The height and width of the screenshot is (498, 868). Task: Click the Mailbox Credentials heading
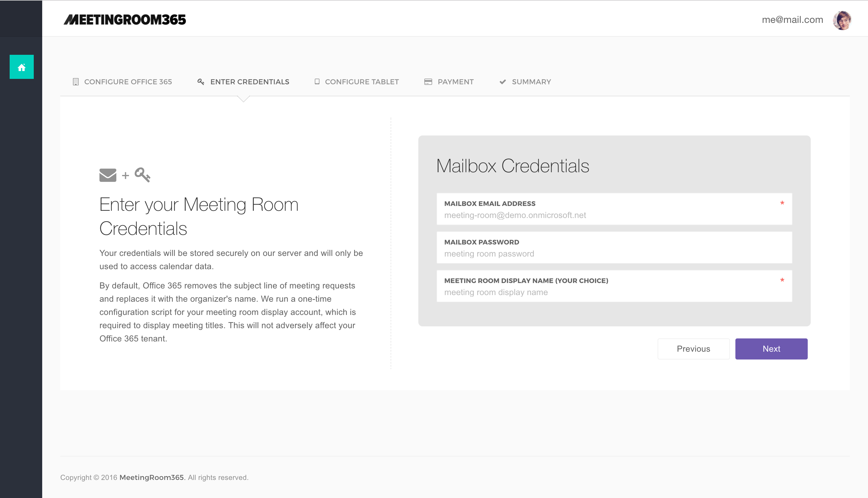(x=512, y=166)
